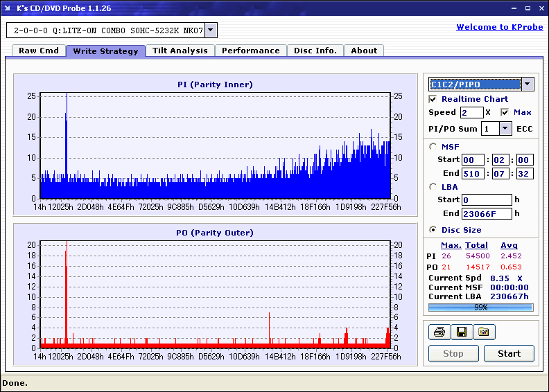The height and width of the screenshot is (392, 549).
Task: Select the Write Strategy tab
Action: 106,51
